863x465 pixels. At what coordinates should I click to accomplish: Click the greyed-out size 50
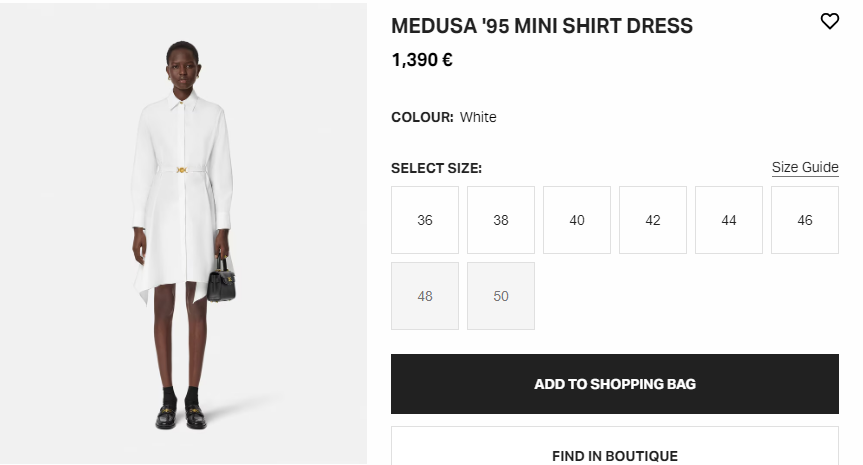tap(501, 296)
